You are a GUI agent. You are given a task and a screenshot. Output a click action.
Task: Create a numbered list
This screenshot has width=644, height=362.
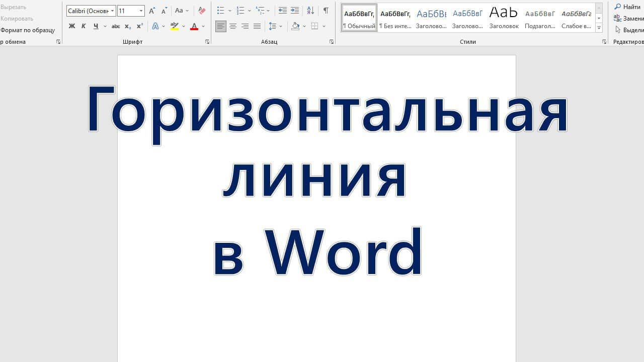pyautogui.click(x=240, y=11)
